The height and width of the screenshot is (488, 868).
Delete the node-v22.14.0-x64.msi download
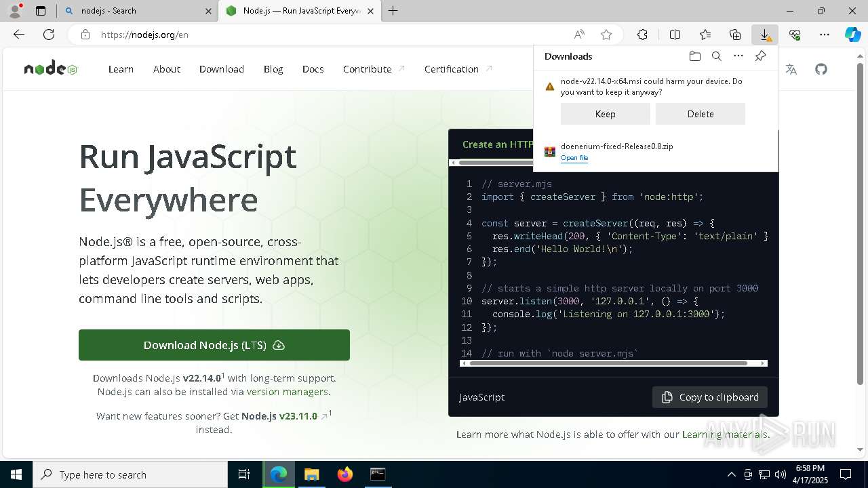coord(701,114)
